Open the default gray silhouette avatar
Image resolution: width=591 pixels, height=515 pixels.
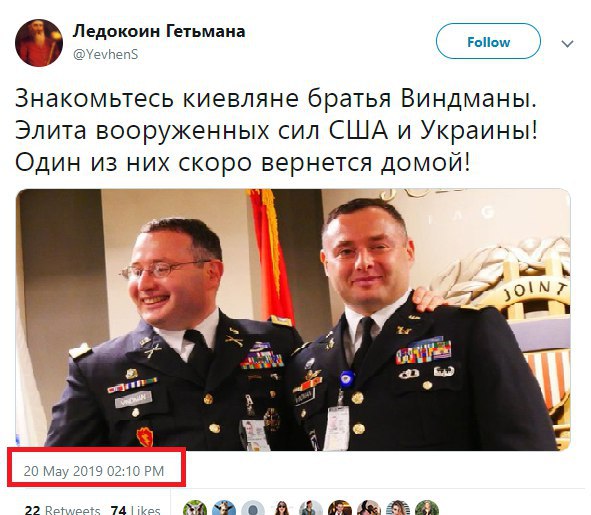pos(253,509)
